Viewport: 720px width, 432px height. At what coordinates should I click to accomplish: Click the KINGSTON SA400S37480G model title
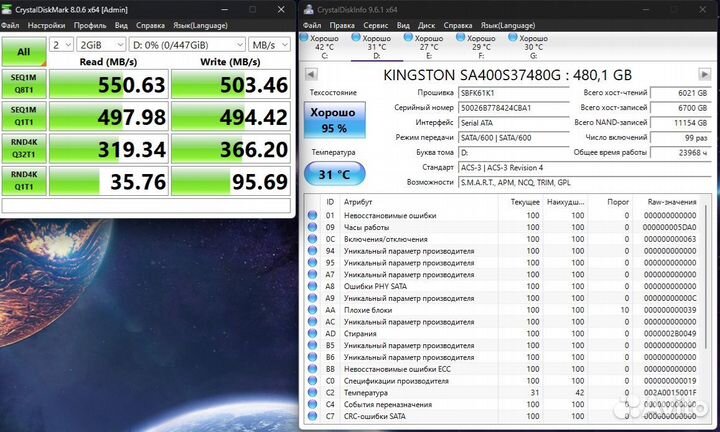507,75
